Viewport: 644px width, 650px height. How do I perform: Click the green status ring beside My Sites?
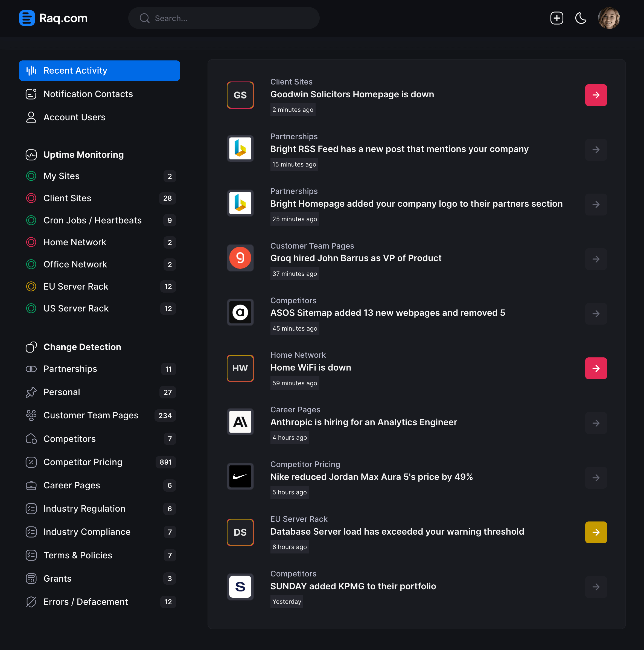coord(31,176)
